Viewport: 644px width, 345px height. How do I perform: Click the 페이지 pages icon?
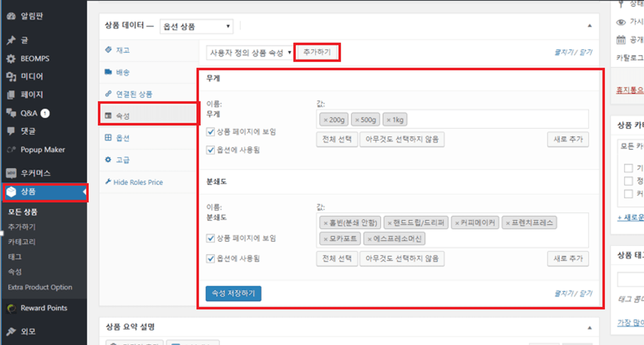coord(11,95)
